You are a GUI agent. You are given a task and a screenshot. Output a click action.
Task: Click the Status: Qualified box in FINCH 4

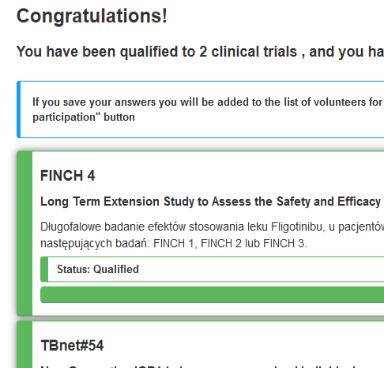tap(212, 269)
